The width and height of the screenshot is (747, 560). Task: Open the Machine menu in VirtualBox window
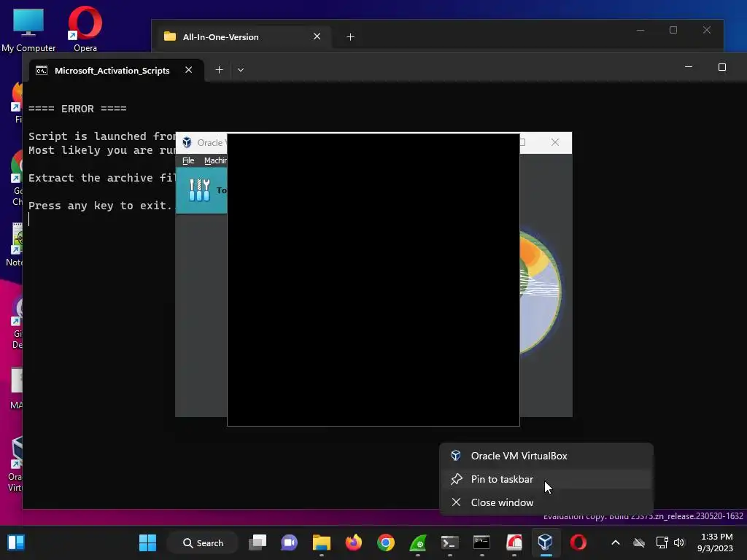point(215,160)
